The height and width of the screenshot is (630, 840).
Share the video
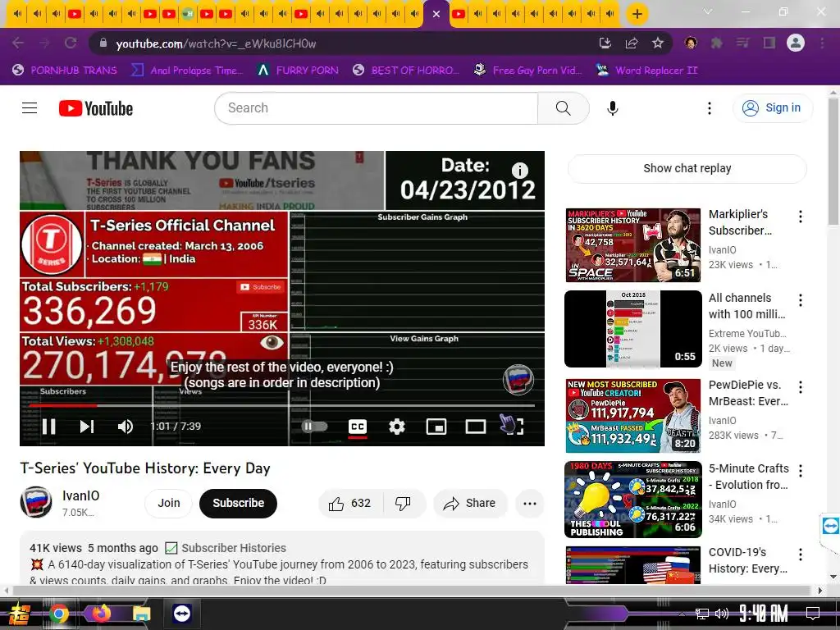pos(470,504)
